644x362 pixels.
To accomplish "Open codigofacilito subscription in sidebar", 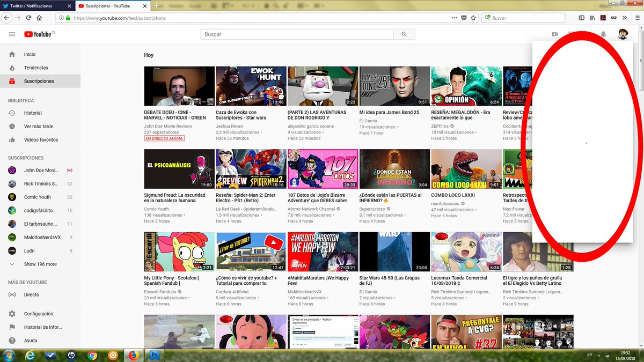I will [40, 211].
